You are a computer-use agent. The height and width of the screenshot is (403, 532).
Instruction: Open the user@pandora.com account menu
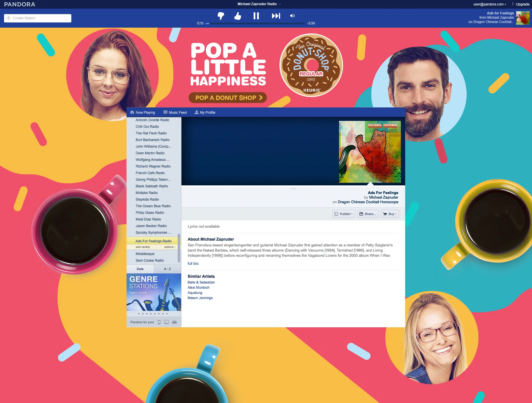point(490,4)
